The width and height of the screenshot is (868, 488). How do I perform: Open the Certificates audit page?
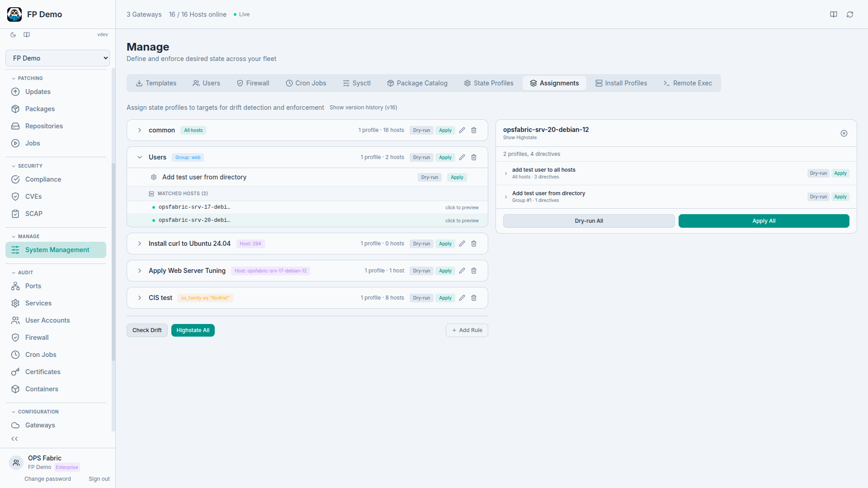coord(43,372)
